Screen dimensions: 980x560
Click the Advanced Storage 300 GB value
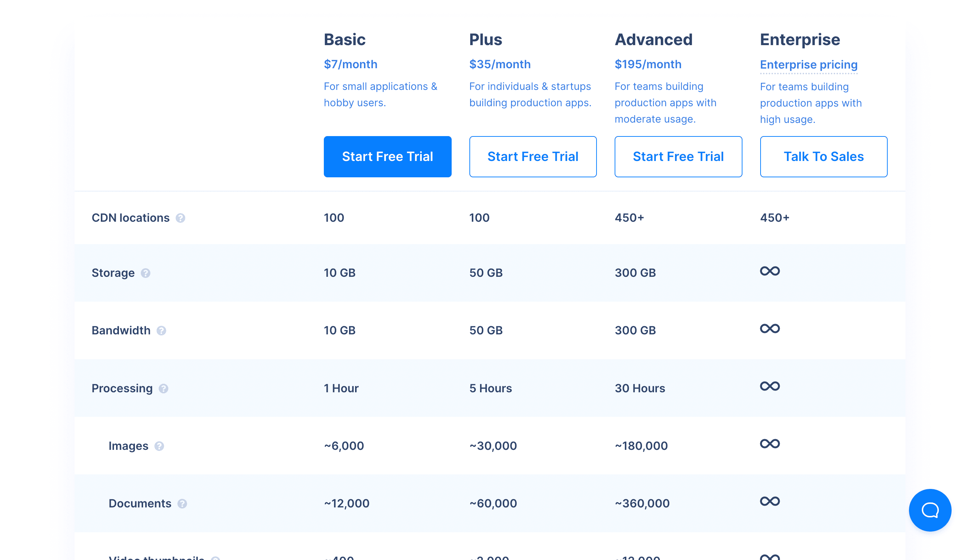pos(635,273)
